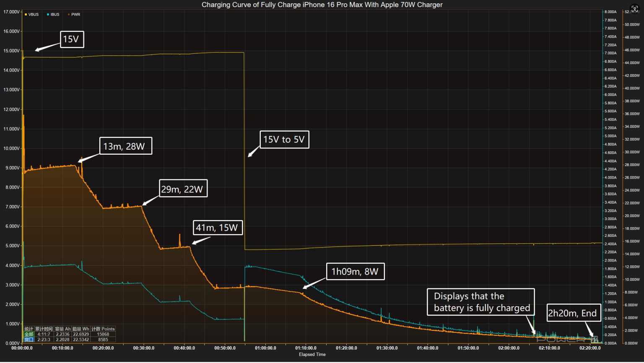Click the 01:00:00.0 tick on time axis

[x=265, y=348]
